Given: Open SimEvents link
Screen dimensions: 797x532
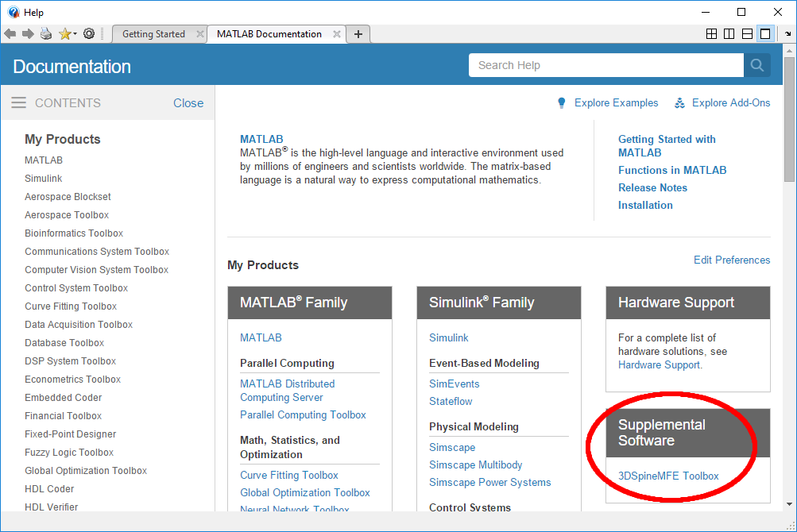Looking at the screenshot, I should point(454,384).
